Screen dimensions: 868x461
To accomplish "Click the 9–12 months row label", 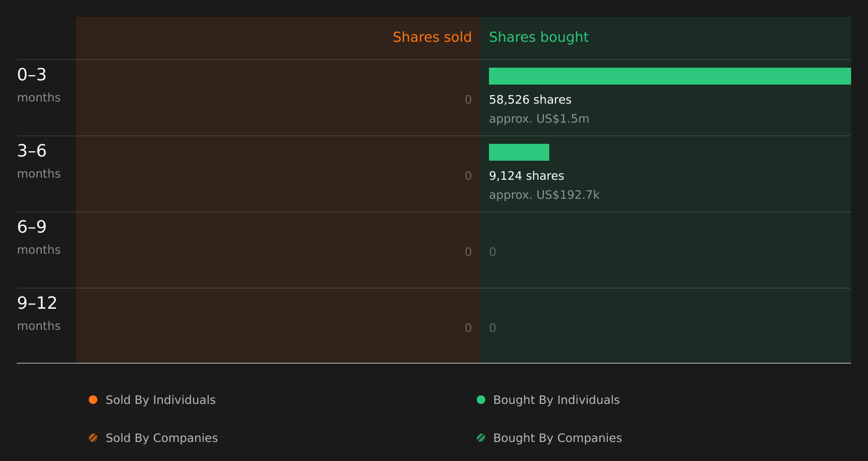I will [x=39, y=314].
